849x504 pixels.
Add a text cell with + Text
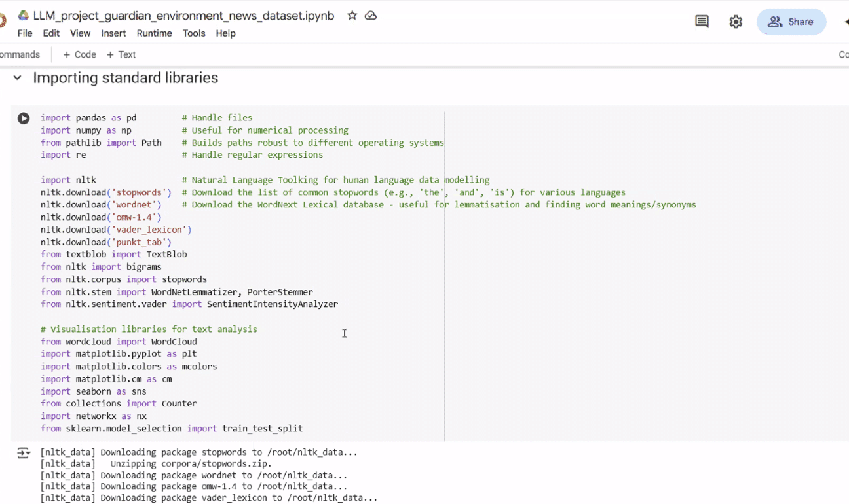121,55
